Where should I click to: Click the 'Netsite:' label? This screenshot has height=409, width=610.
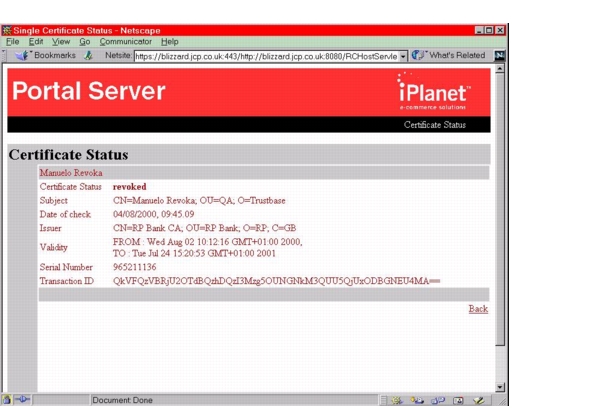pyautogui.click(x=118, y=55)
